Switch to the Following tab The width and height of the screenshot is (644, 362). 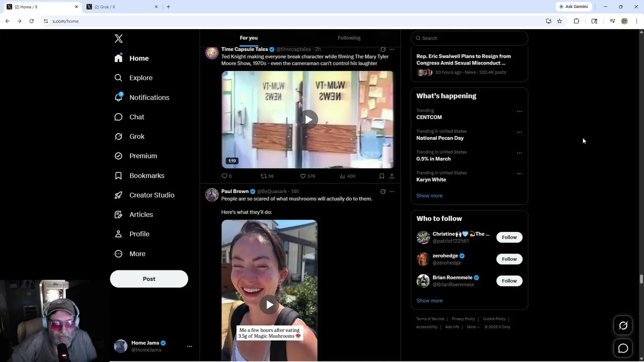click(349, 38)
